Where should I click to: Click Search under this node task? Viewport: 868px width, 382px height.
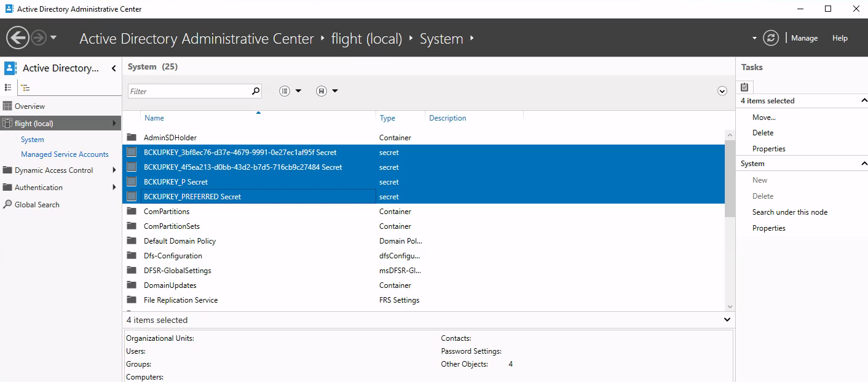pos(790,212)
